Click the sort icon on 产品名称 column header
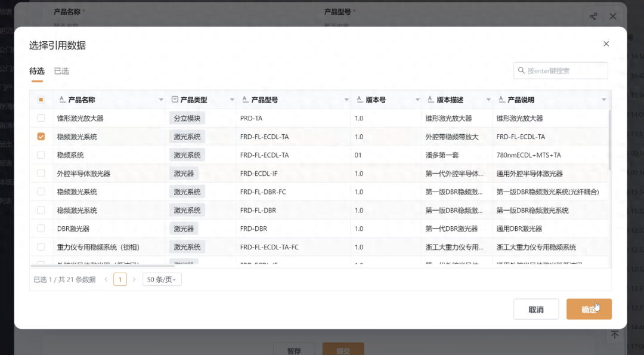Screen dimensions: 644x355 point(62,100)
